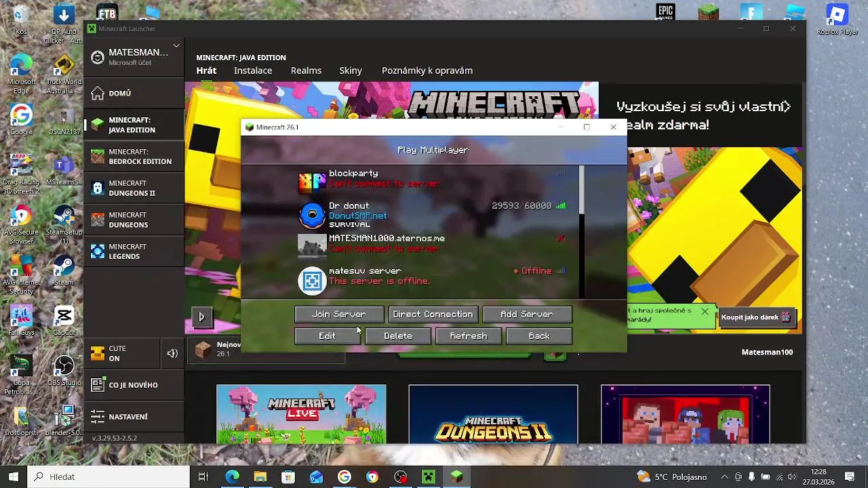Click the Matesman100 username label

point(767,352)
